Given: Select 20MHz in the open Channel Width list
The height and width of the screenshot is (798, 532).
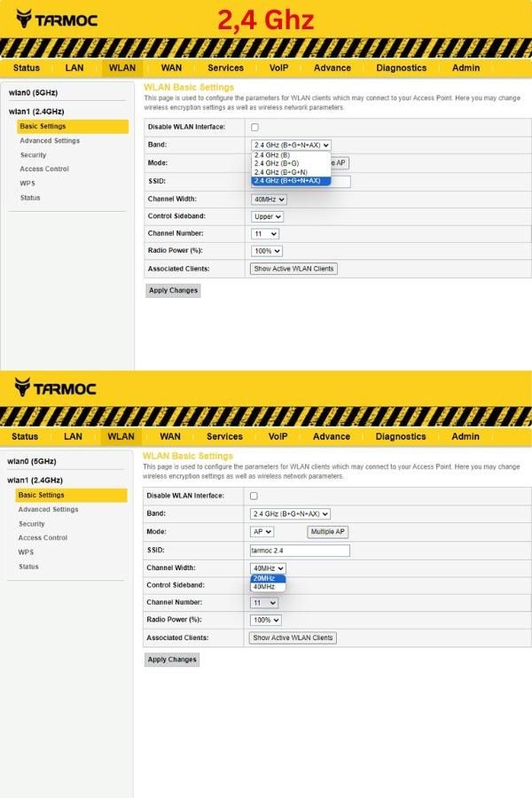Looking at the screenshot, I should pos(263,578).
